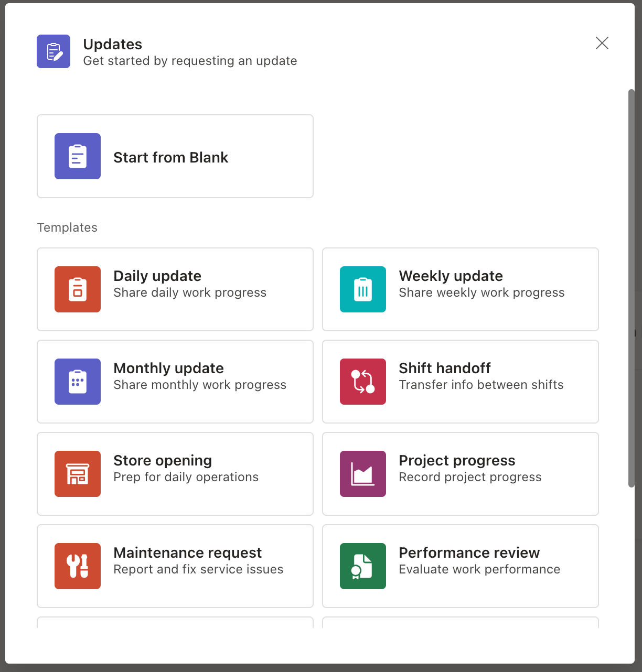
Task: Click the Updates app logo icon
Action: [53, 51]
